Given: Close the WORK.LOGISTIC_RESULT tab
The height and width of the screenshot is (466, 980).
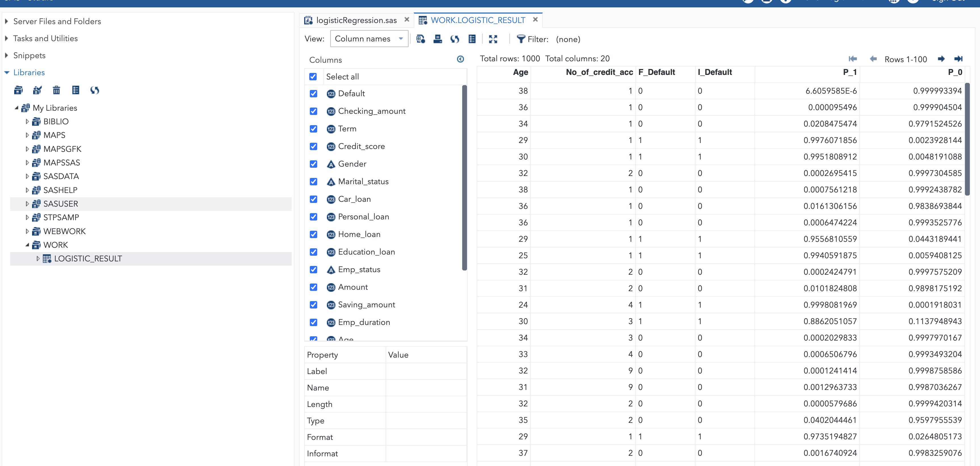Looking at the screenshot, I should tap(535, 19).
